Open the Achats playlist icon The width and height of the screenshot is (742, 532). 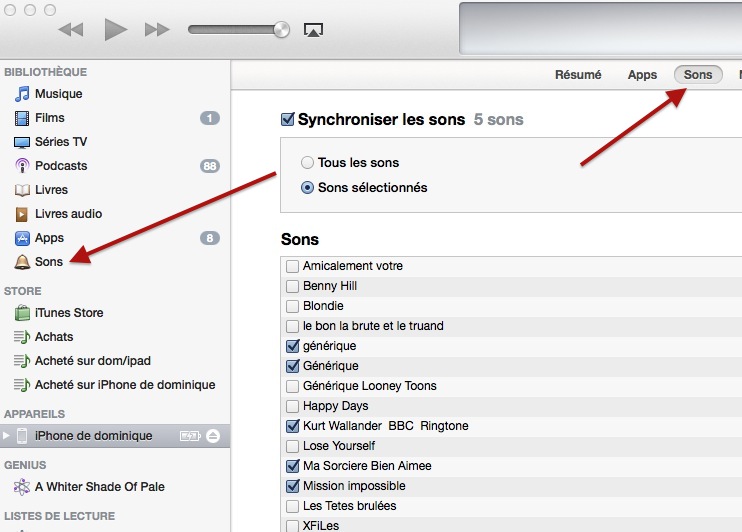[22, 337]
